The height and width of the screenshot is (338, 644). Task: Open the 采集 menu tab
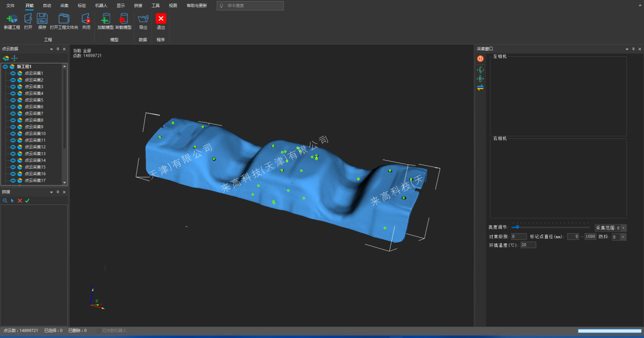(x=64, y=6)
